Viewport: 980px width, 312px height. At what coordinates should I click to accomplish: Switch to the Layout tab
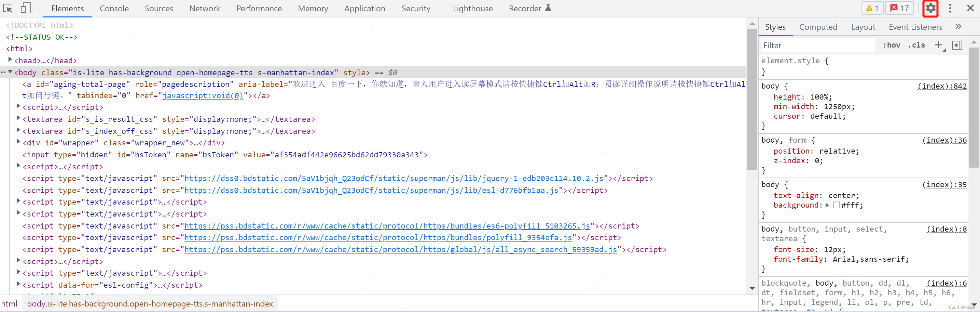click(863, 27)
